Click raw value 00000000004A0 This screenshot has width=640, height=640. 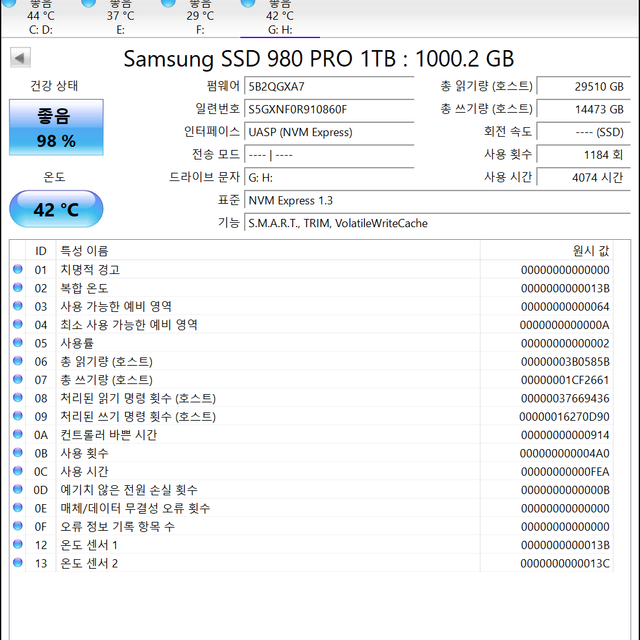(x=564, y=453)
